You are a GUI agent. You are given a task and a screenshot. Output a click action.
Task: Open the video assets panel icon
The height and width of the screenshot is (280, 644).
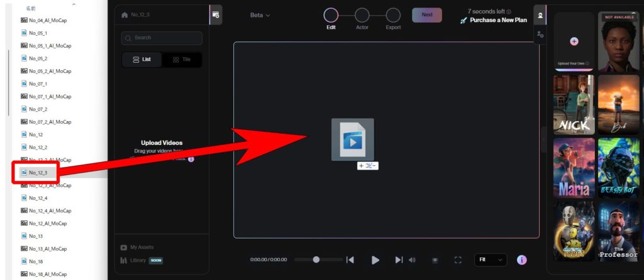coord(216,14)
